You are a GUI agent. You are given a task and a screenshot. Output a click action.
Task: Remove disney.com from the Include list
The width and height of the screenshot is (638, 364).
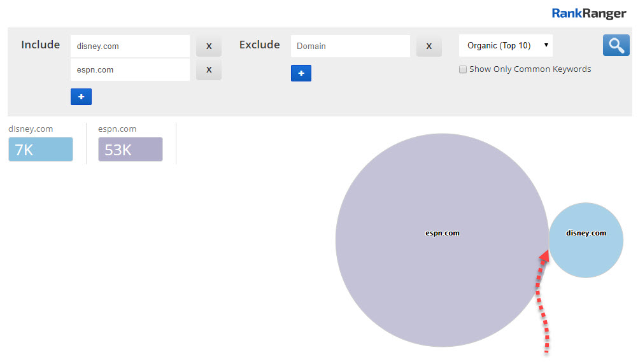208,46
